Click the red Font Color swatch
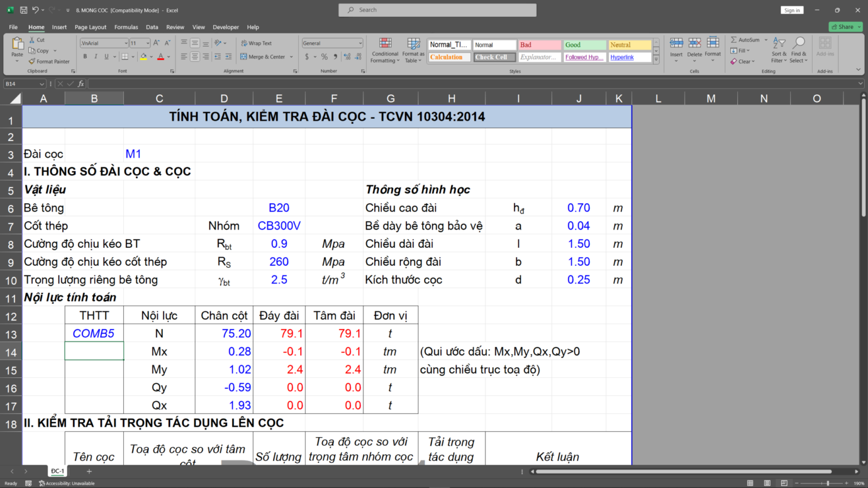Viewport: 868px width, 488px height. coord(161,60)
